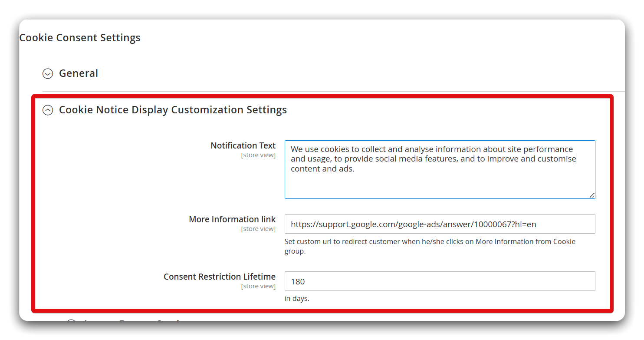The height and width of the screenshot is (340, 644).
Task: Click the downward chevron circle next to General heading
Action: point(47,73)
